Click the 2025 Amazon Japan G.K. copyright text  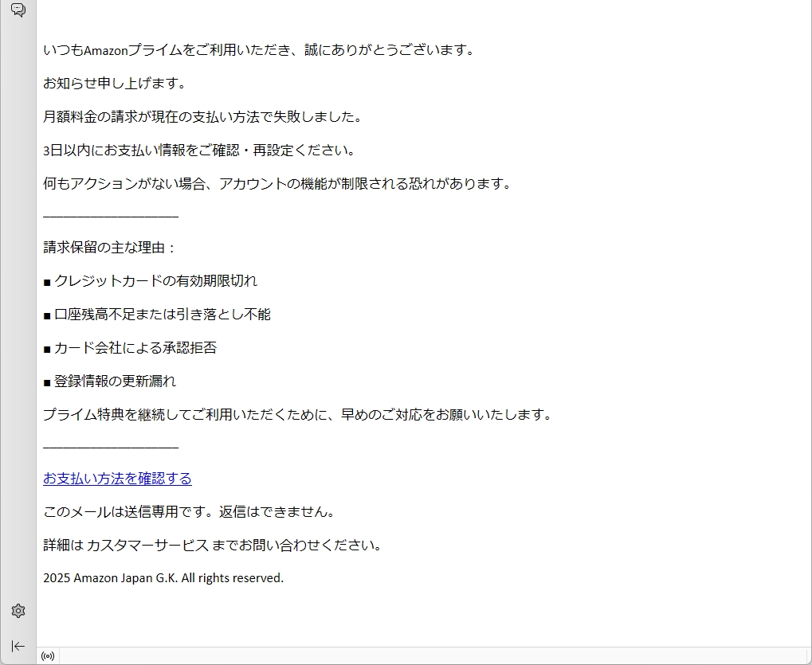[163, 578]
